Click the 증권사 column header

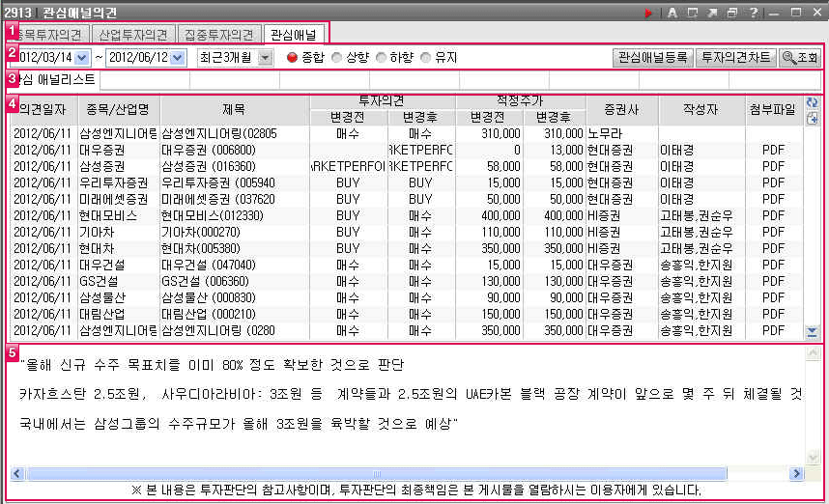coord(622,109)
